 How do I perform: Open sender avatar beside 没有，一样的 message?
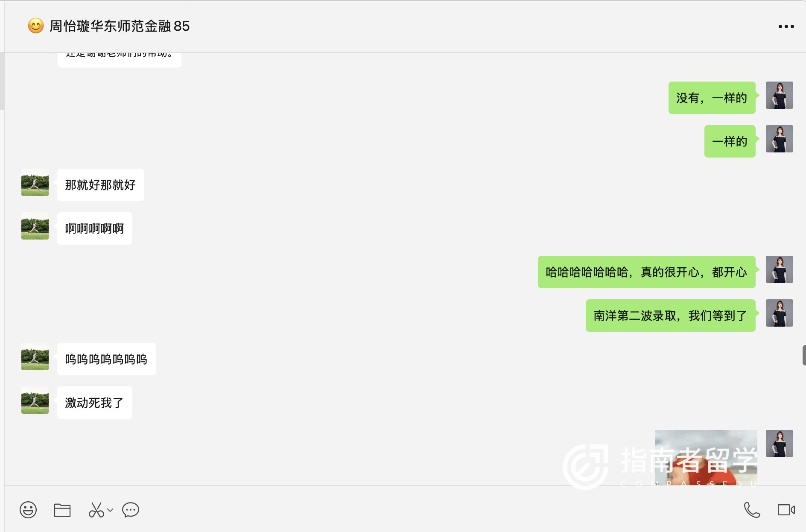coord(779,95)
